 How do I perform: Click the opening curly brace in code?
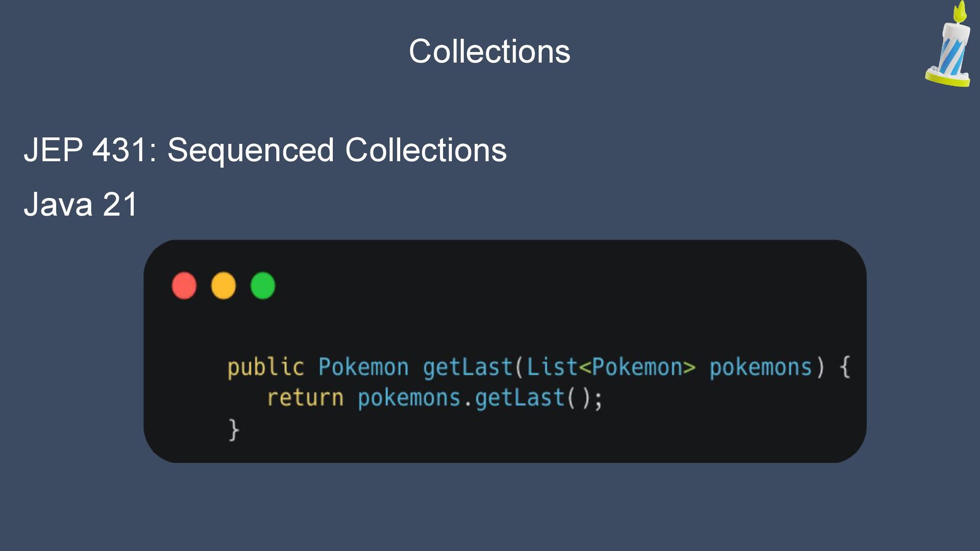(845, 367)
